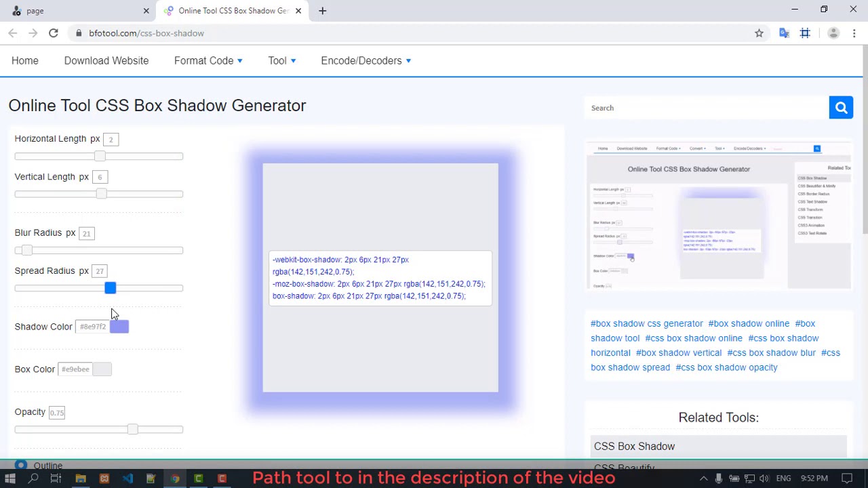Open the notification center icon
This screenshot has height=488, width=868.
[847, 479]
